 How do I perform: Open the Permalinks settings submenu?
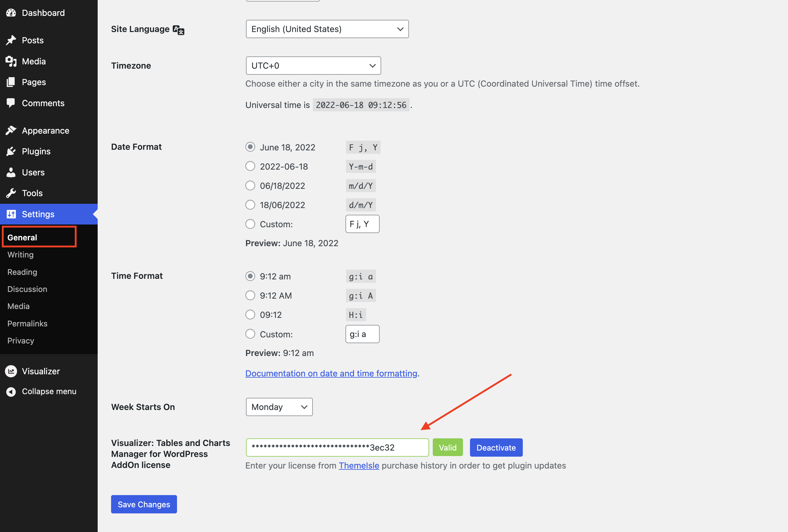point(27,323)
